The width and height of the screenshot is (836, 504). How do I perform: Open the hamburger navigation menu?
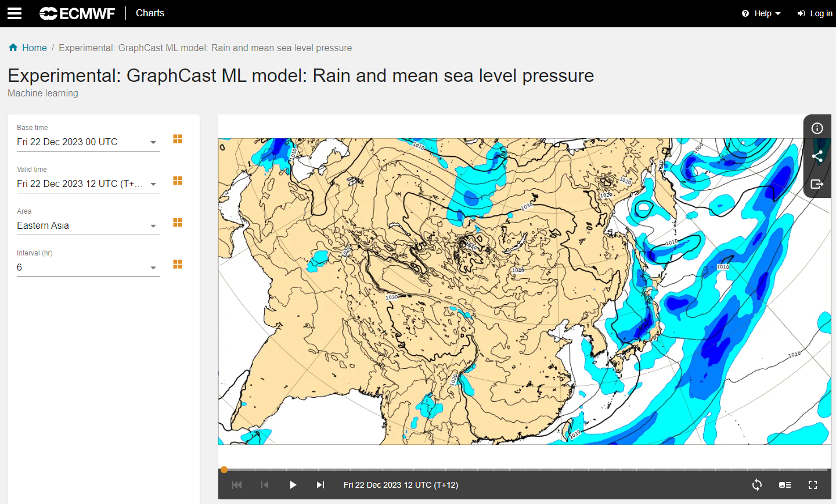14,13
